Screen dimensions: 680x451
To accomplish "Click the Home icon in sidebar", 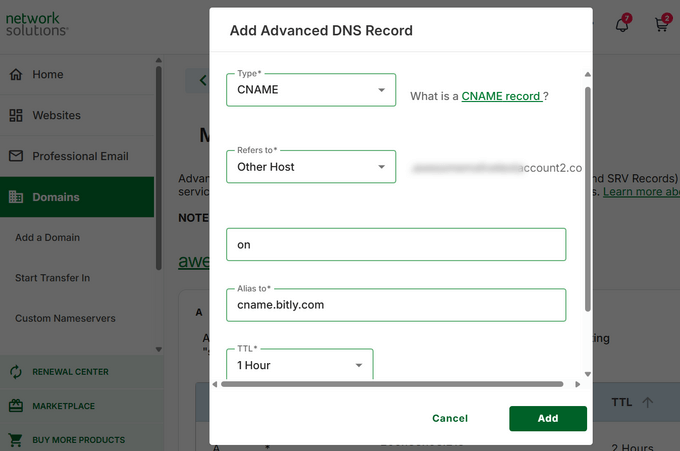I will pyautogui.click(x=16, y=74).
